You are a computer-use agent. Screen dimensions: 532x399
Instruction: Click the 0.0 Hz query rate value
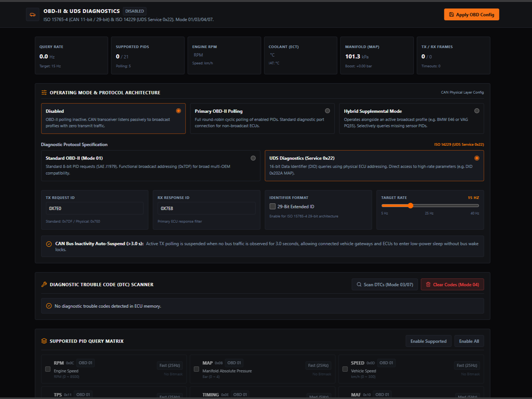47,57
